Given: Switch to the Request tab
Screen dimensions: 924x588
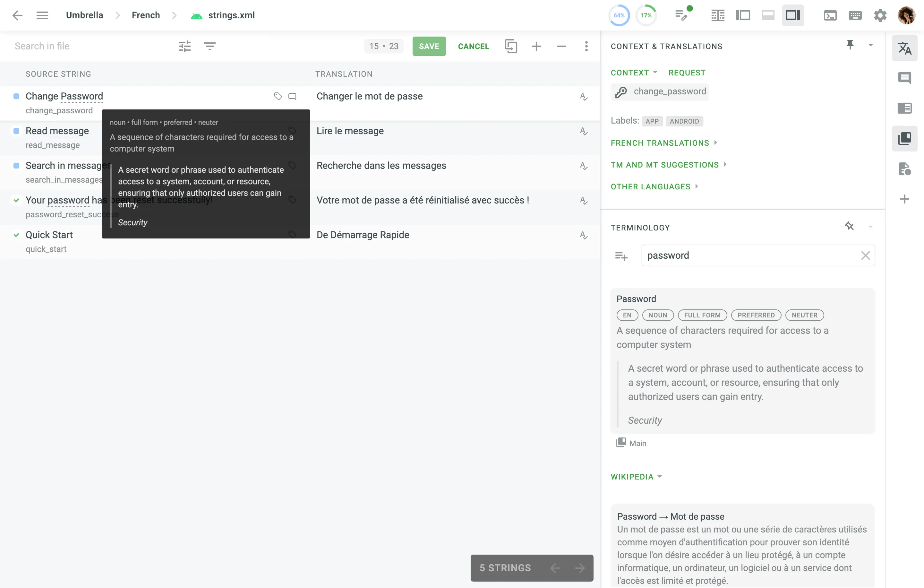Looking at the screenshot, I should pyautogui.click(x=687, y=73).
